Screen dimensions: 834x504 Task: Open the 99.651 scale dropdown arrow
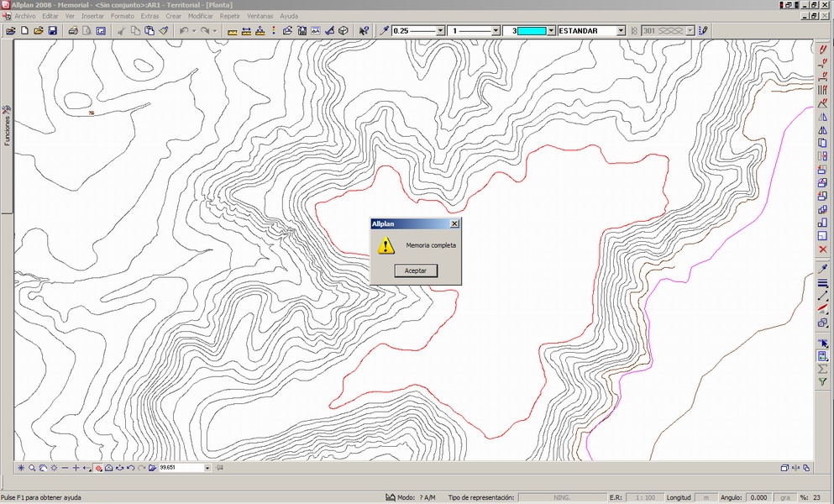[207, 468]
